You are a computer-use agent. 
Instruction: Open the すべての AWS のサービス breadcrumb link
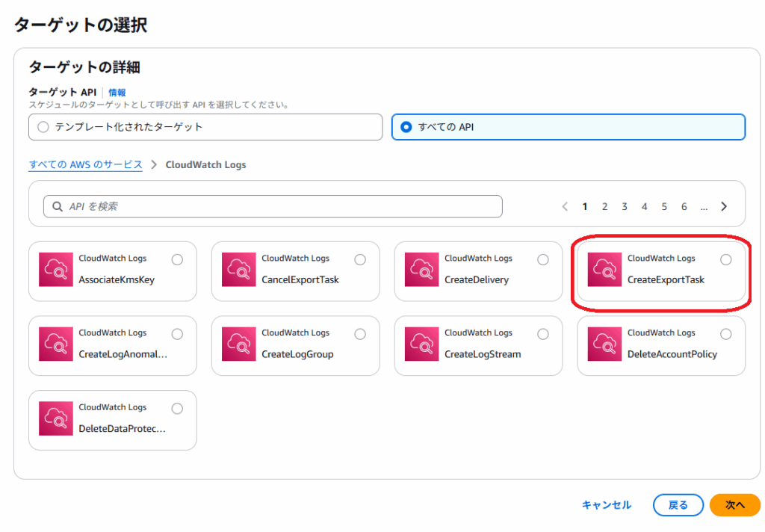coord(85,164)
